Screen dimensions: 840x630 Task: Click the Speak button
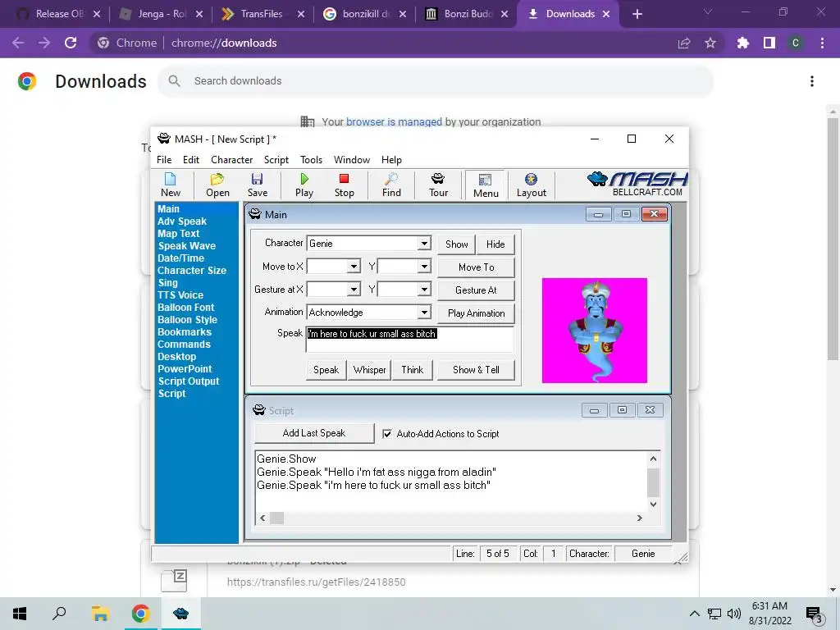326,370
